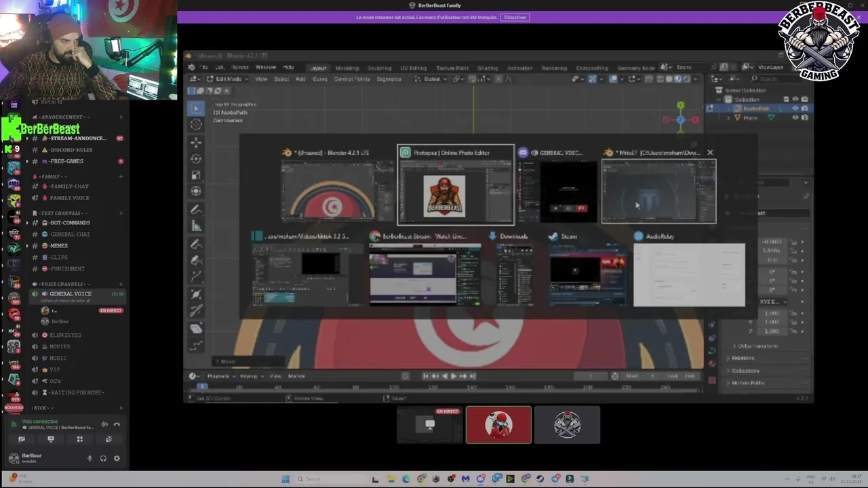
Task: Deafen audio in Discord user panel
Action: pyautogui.click(x=103, y=458)
